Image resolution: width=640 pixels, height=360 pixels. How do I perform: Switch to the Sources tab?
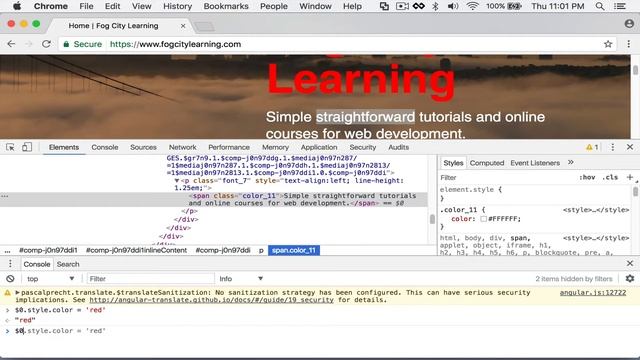(x=143, y=147)
